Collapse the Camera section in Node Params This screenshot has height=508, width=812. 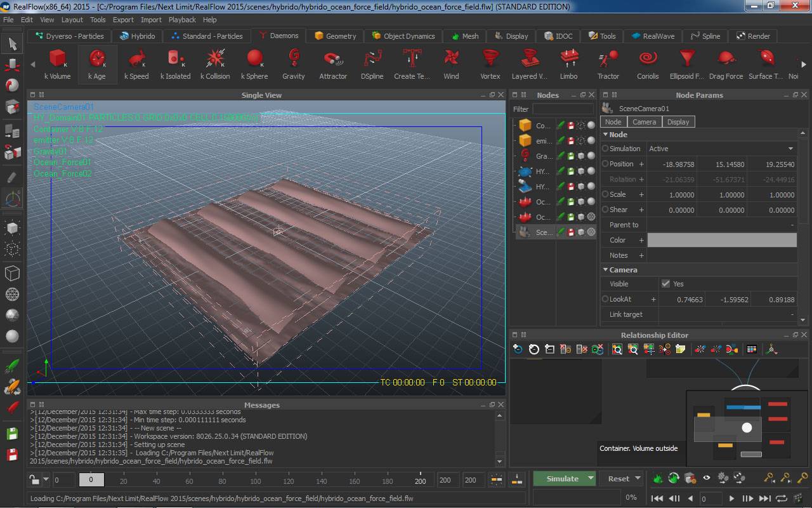605,270
